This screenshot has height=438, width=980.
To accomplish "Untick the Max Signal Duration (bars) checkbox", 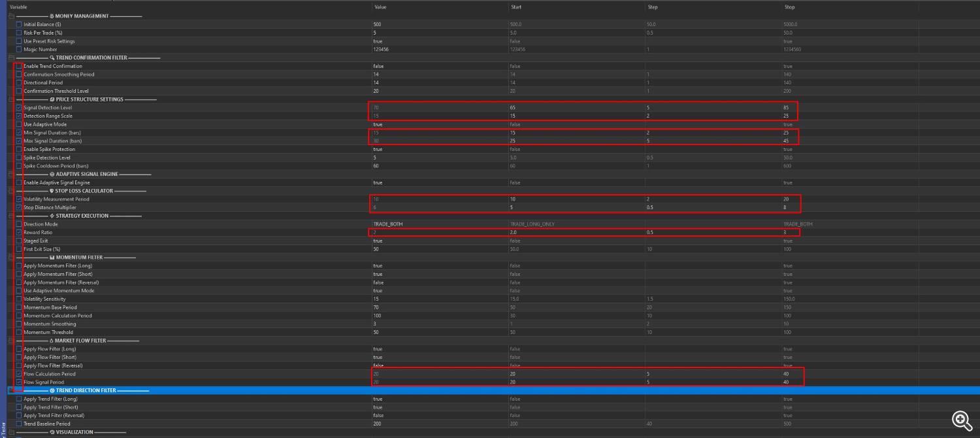I will click(19, 141).
